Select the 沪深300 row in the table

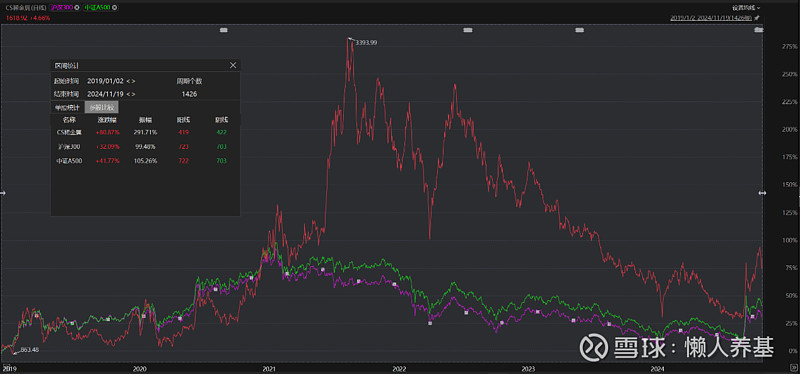pos(145,146)
